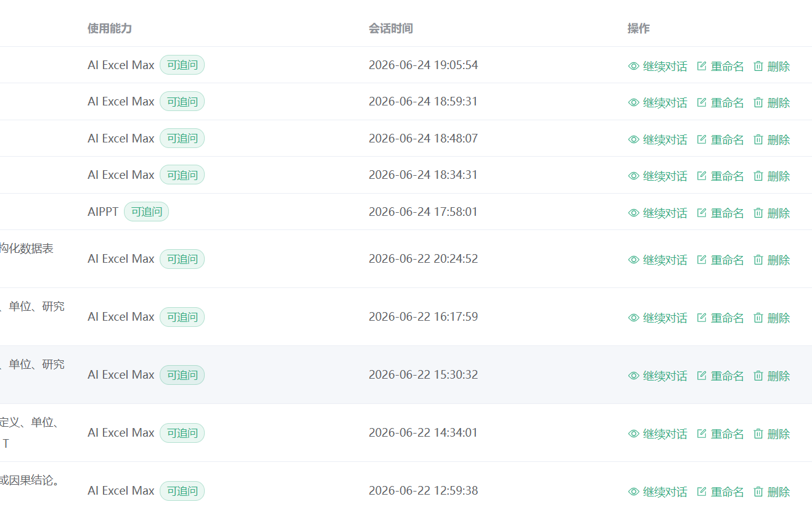Choose 删除 for the 18:34:31 session

point(771,176)
